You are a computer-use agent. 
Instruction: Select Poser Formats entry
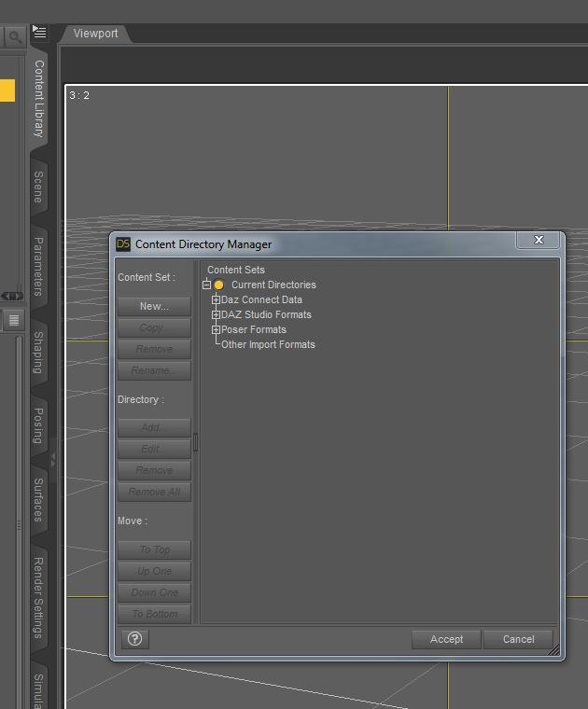coord(253,329)
